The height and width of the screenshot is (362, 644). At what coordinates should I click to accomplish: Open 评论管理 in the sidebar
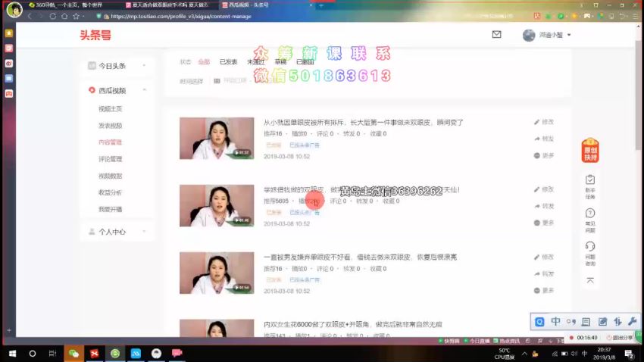tap(110, 159)
